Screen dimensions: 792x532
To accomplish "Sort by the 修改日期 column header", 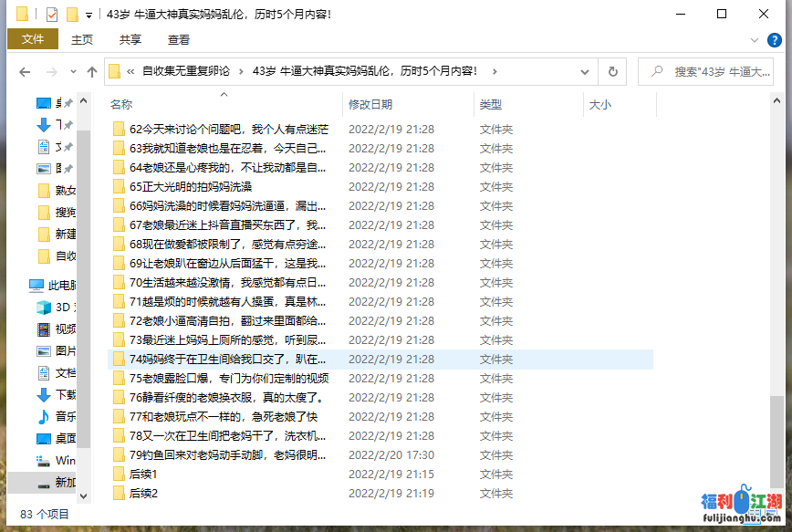I will coord(370,105).
